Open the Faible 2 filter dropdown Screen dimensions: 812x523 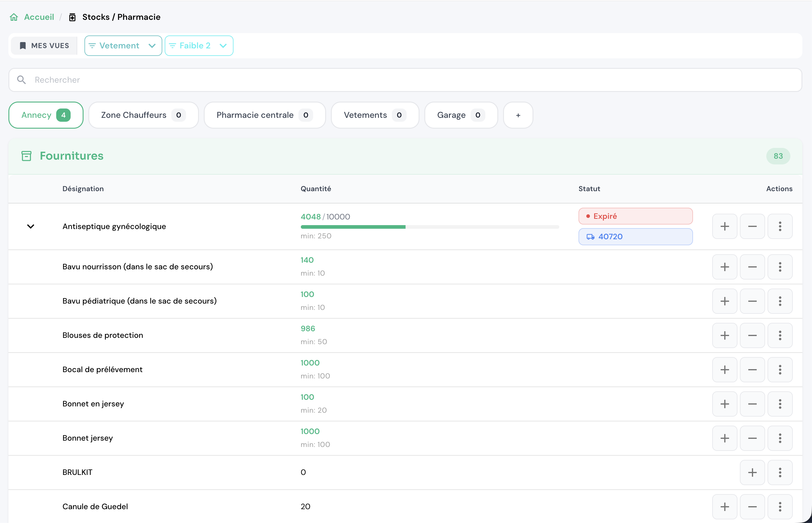(199, 46)
